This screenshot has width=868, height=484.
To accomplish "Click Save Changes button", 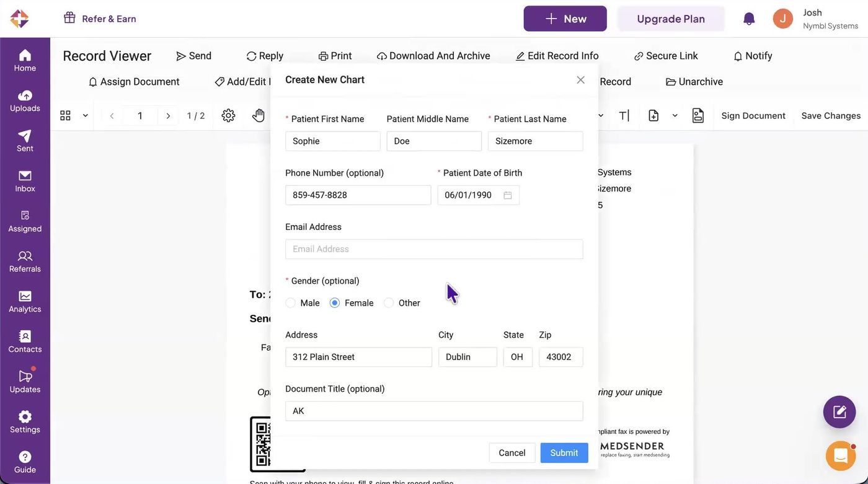I will tap(831, 116).
